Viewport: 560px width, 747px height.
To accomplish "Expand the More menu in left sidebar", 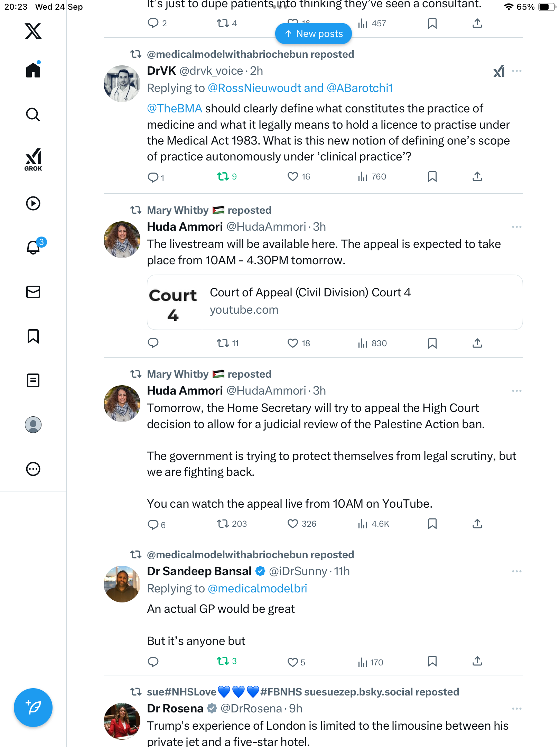I will click(x=33, y=469).
